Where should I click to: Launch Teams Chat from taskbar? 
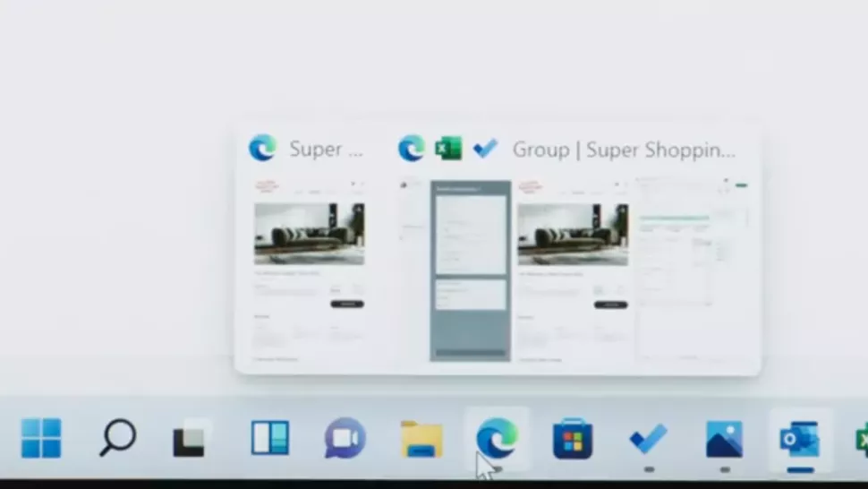point(345,438)
